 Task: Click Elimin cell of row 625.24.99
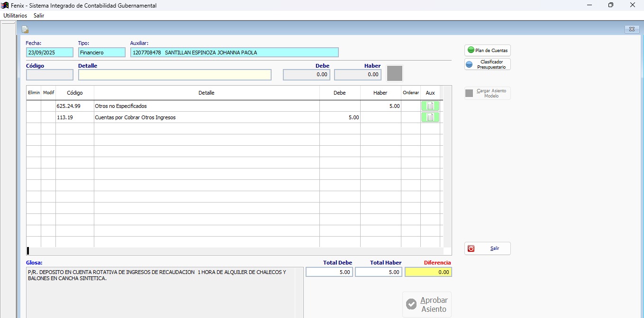[34, 106]
